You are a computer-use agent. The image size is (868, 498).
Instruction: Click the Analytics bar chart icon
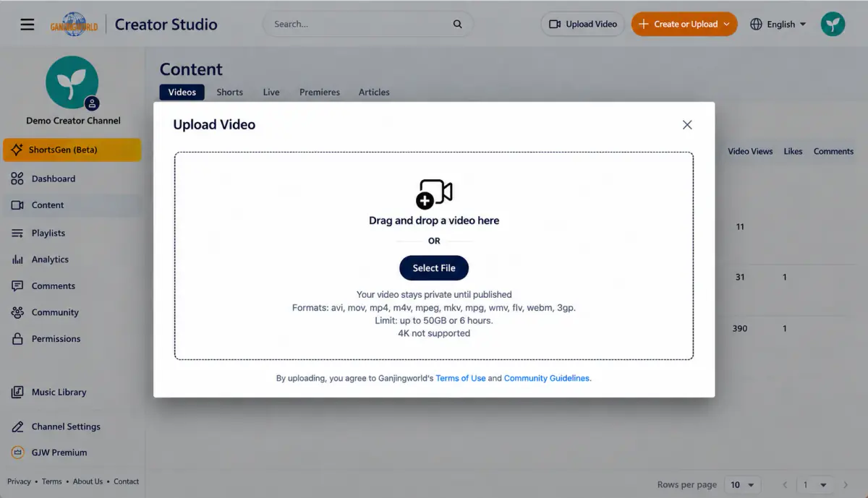pyautogui.click(x=17, y=259)
